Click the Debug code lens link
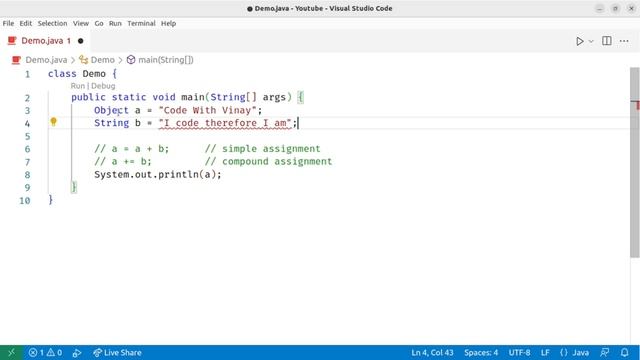This screenshot has width=640, height=360. tap(103, 86)
